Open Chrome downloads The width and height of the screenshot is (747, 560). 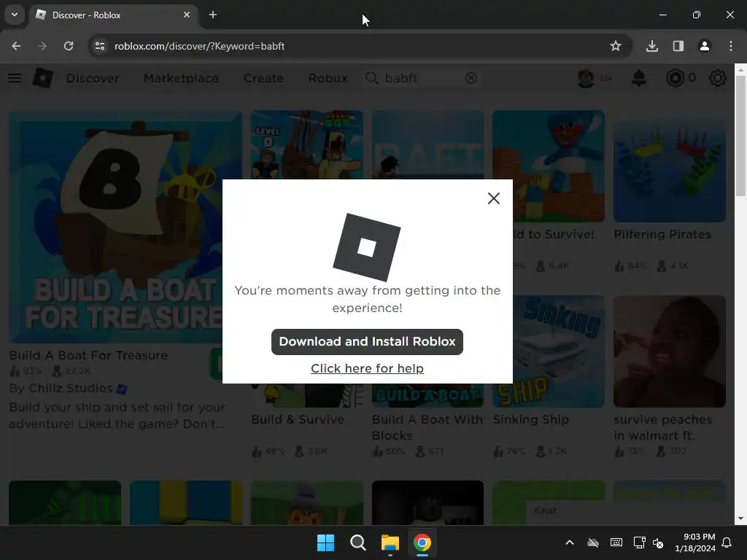point(651,46)
